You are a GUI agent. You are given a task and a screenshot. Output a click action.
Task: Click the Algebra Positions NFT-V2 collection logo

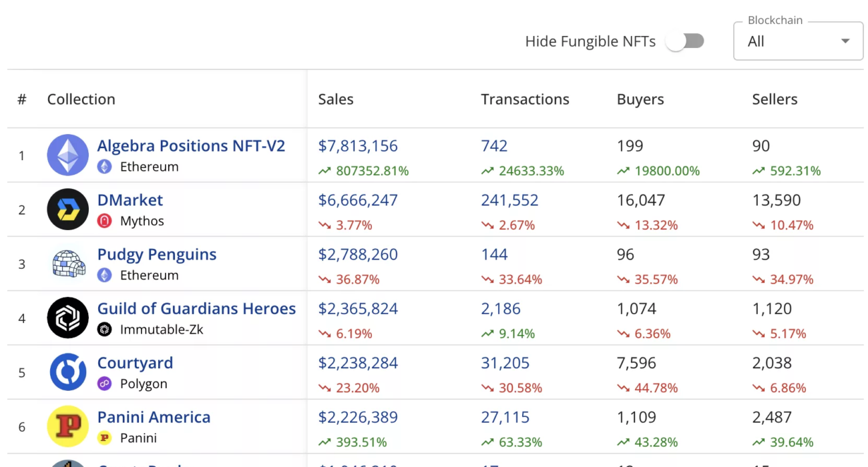point(67,155)
